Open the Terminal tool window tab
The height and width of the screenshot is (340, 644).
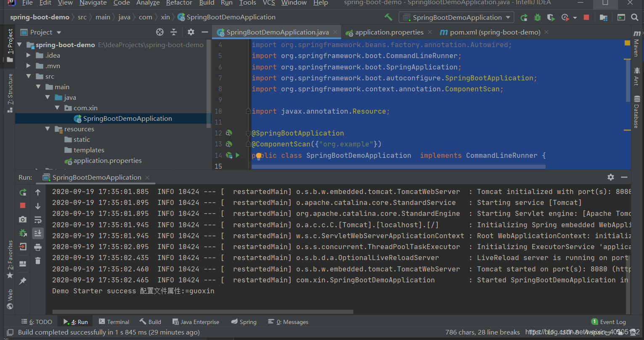114,322
